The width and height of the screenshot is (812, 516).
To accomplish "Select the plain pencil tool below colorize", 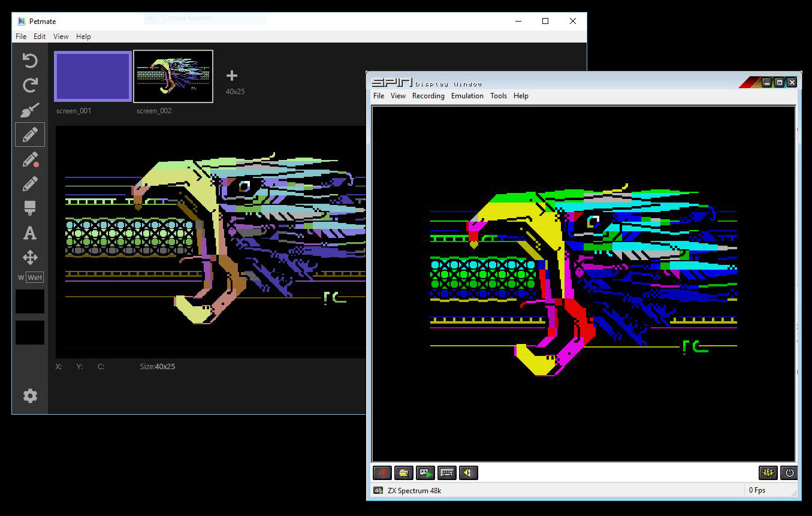I will [30, 183].
